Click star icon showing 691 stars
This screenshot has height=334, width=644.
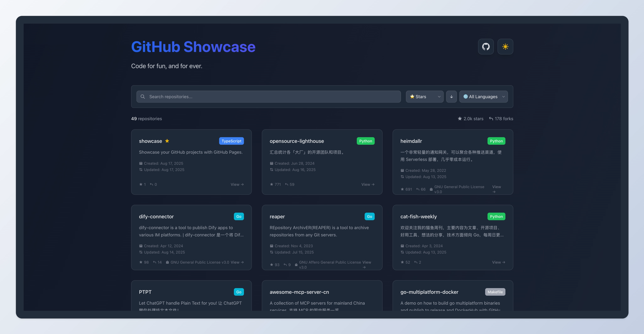coord(402,189)
